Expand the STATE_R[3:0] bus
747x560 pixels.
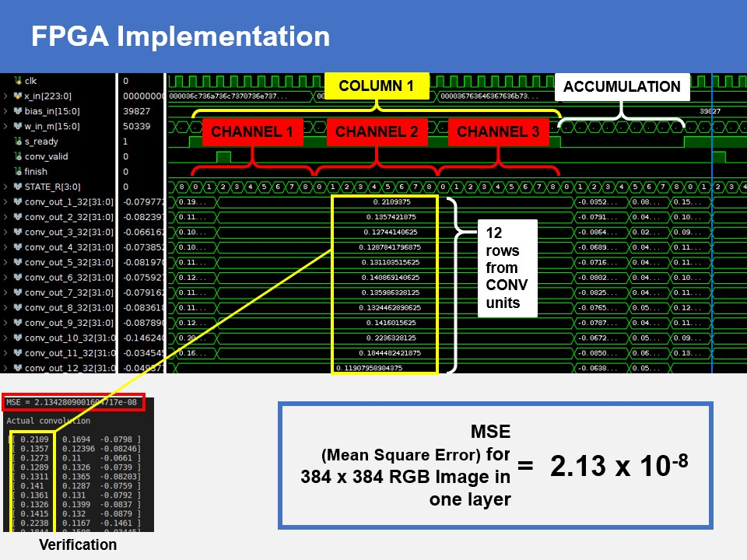coord(6,187)
